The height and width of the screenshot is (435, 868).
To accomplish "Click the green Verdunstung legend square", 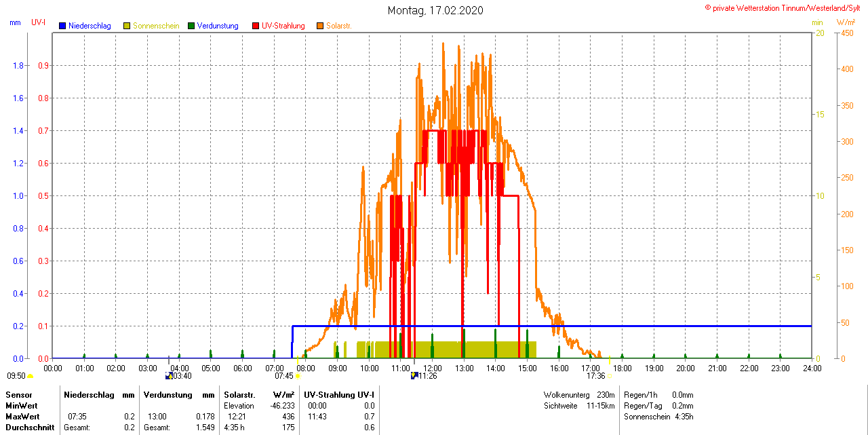I will click(x=191, y=26).
